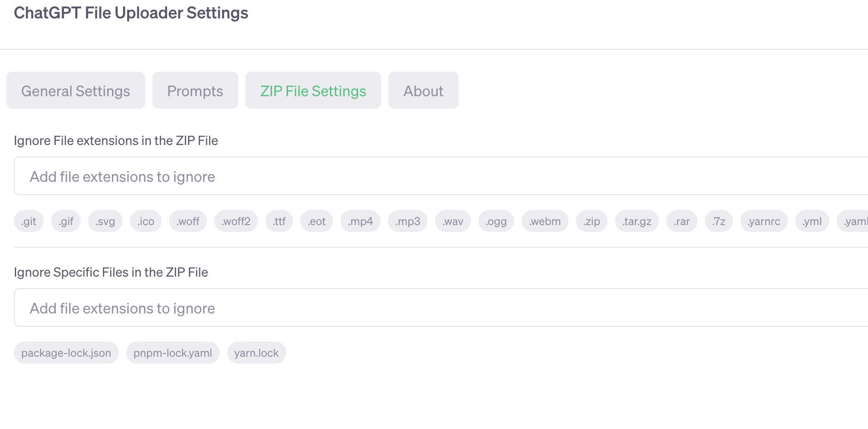This screenshot has width=868, height=429.
Task: Click the .svg extension tag
Action: pyautogui.click(x=105, y=221)
